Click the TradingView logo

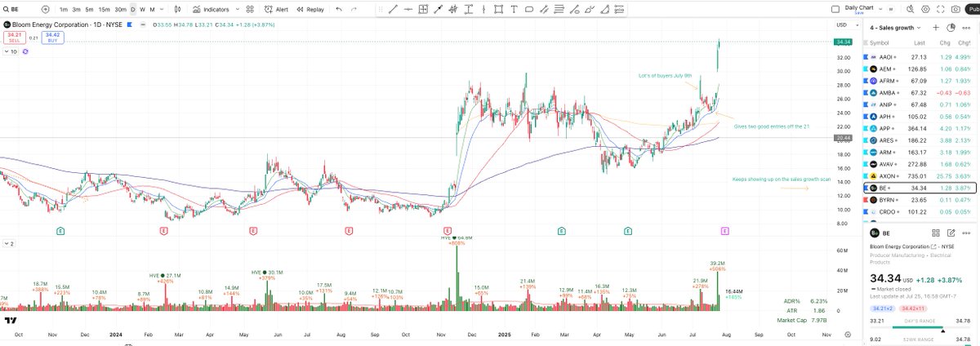click(11, 320)
